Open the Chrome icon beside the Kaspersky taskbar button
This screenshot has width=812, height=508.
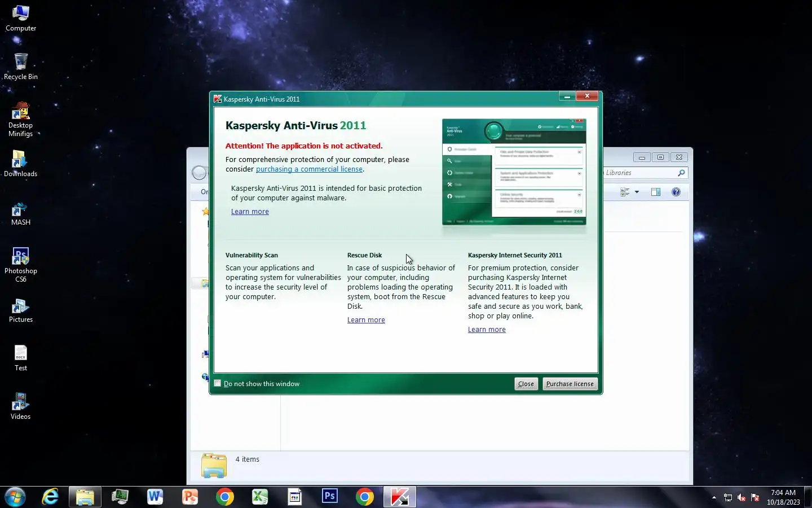click(x=365, y=497)
